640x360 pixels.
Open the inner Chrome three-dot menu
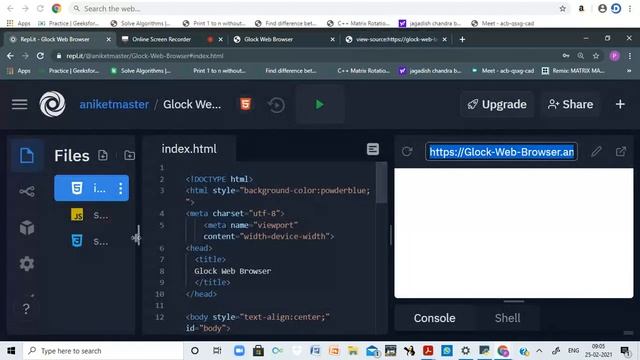click(x=630, y=56)
